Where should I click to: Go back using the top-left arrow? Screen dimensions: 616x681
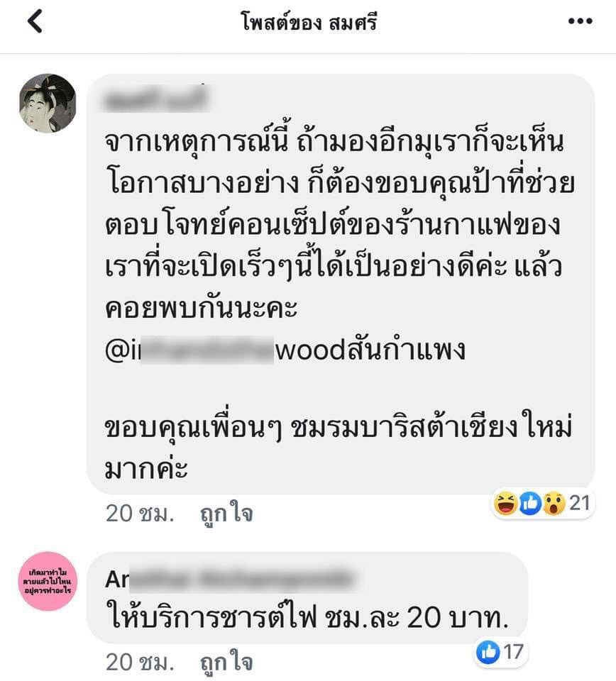35,21
